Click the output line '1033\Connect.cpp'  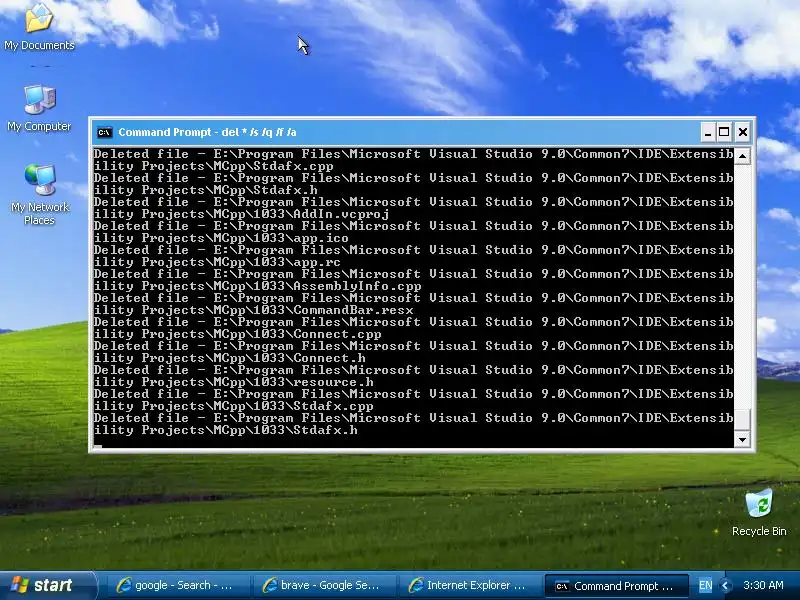pos(238,334)
